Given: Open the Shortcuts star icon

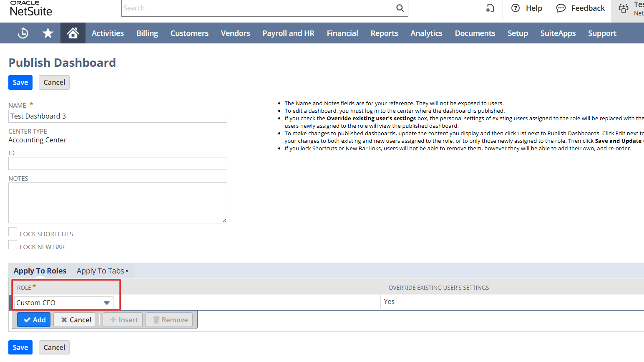Looking at the screenshot, I should coord(48,33).
